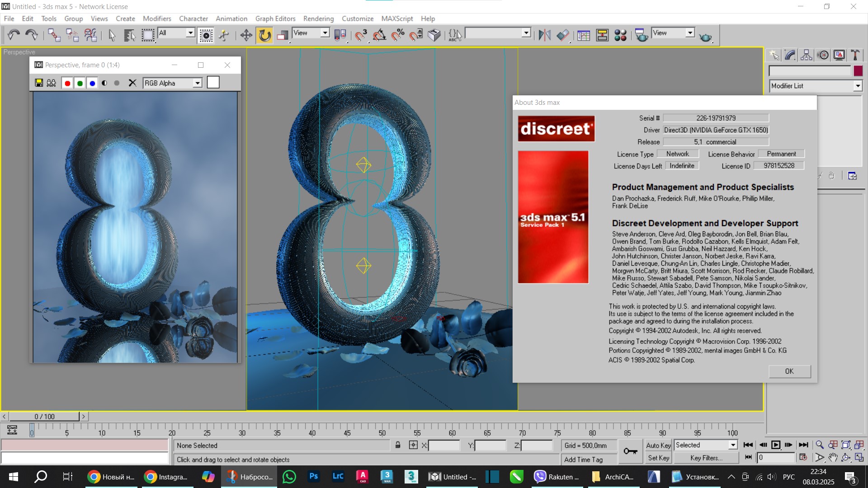The width and height of the screenshot is (868, 488).
Task: Toggle the blue channel in render window
Action: tap(92, 83)
